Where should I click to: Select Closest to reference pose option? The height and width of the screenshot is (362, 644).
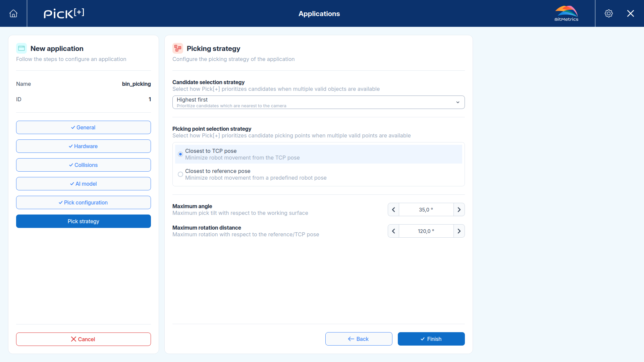(x=319, y=174)
